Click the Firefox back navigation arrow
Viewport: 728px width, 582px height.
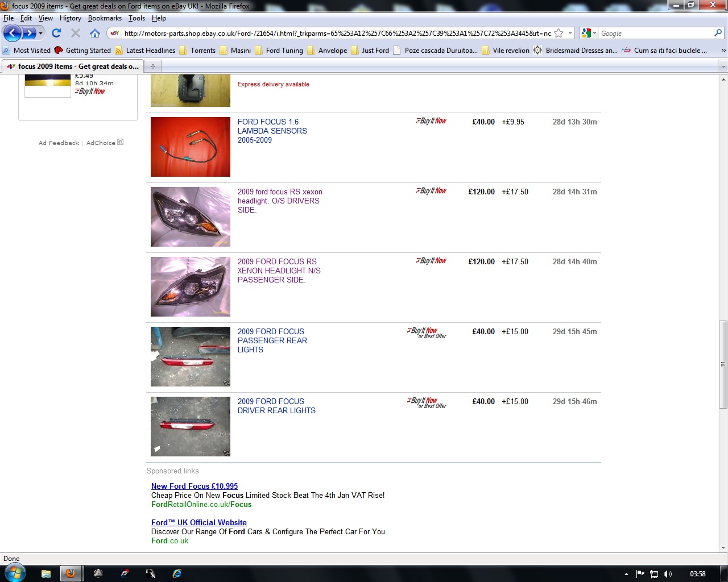coord(12,34)
